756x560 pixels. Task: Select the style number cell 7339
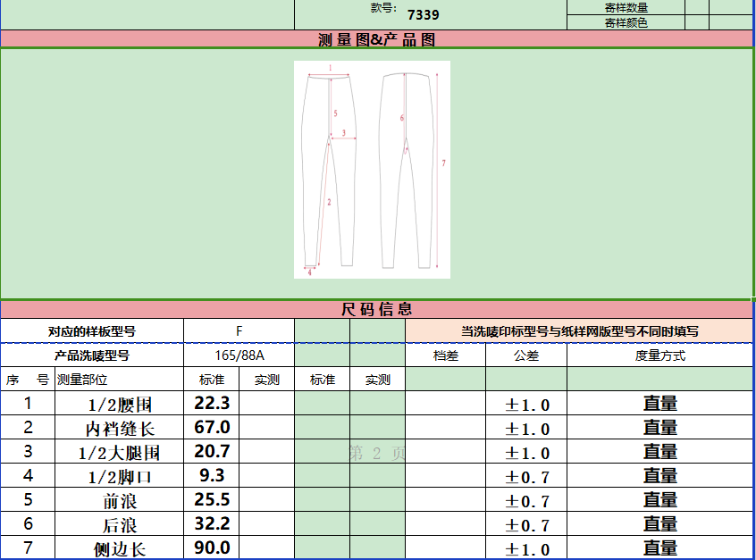pyautogui.click(x=423, y=14)
